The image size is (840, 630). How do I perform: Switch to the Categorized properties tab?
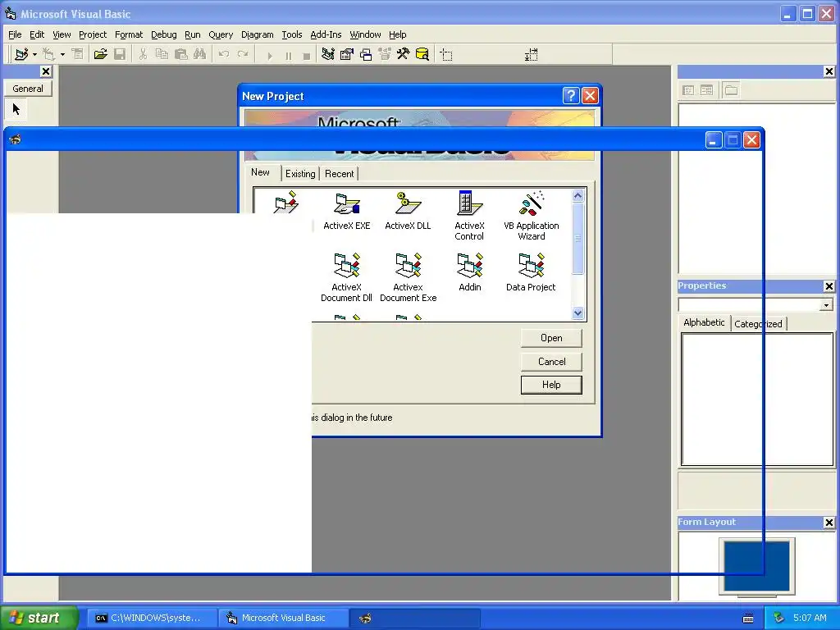click(x=758, y=323)
